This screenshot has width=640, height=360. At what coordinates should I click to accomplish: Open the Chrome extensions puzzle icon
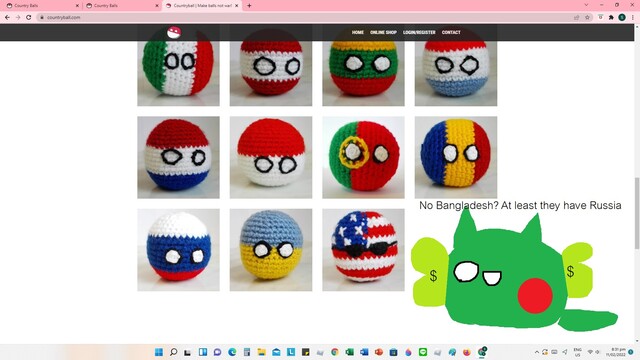611,17
